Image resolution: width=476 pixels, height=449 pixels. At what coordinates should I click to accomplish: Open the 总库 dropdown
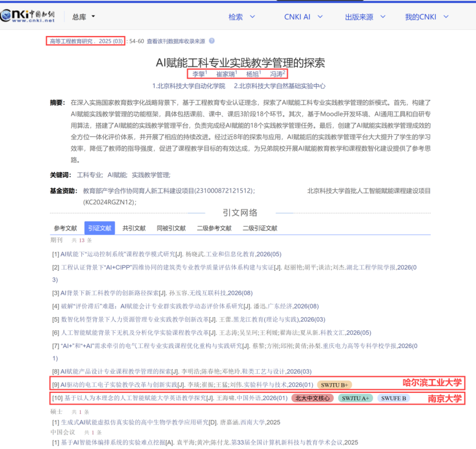(84, 17)
